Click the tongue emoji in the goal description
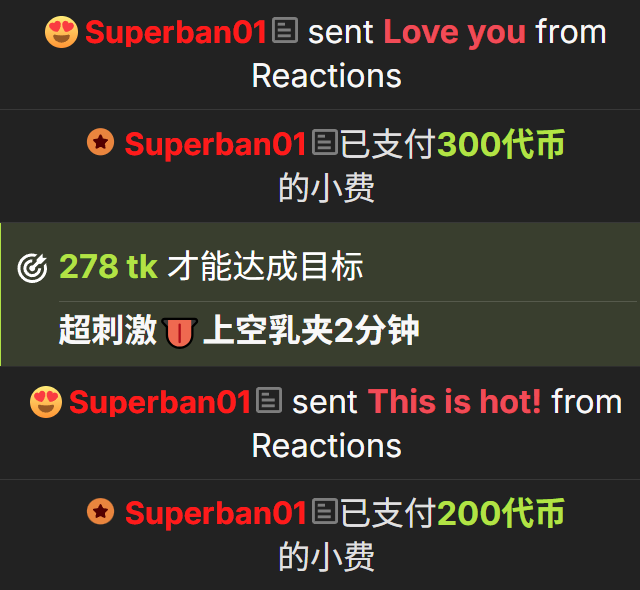The width and height of the screenshot is (640, 590). click(180, 333)
